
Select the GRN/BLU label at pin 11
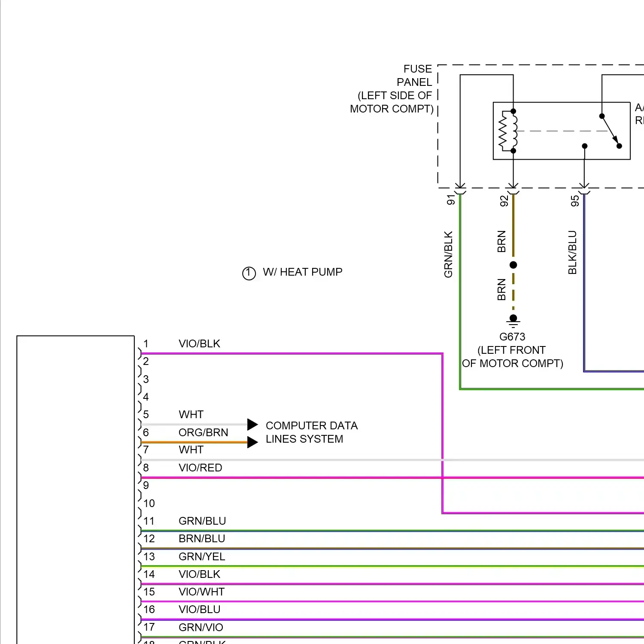click(202, 521)
